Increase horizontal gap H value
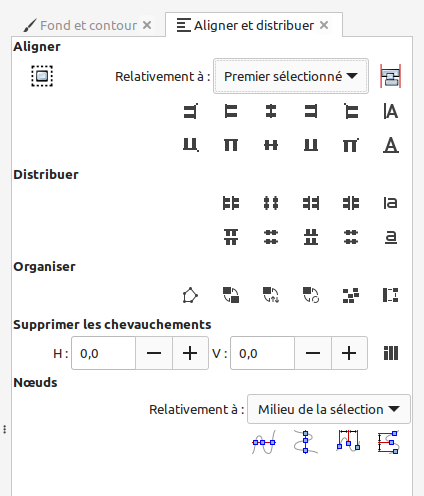The width and height of the screenshot is (424, 496). click(x=190, y=353)
